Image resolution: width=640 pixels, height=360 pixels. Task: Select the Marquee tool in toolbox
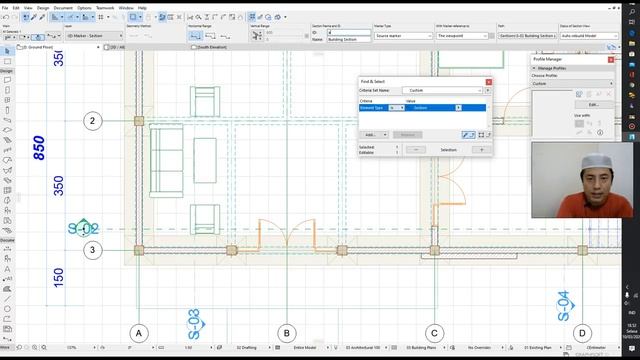coord(7,62)
